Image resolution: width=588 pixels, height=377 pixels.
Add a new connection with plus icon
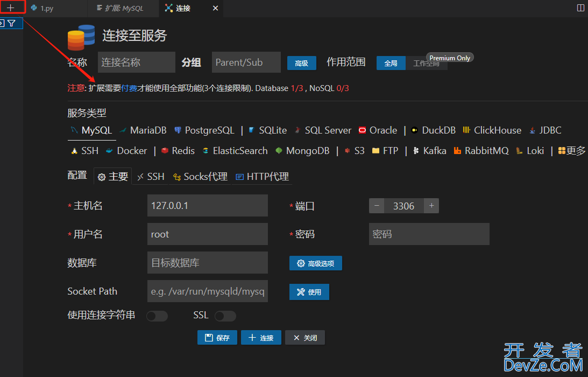pyautogui.click(x=11, y=8)
